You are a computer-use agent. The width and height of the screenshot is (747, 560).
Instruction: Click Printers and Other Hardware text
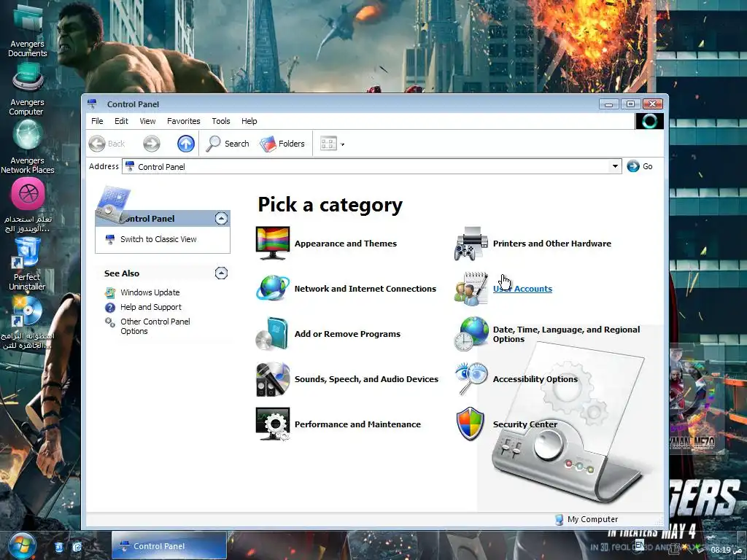551,244
